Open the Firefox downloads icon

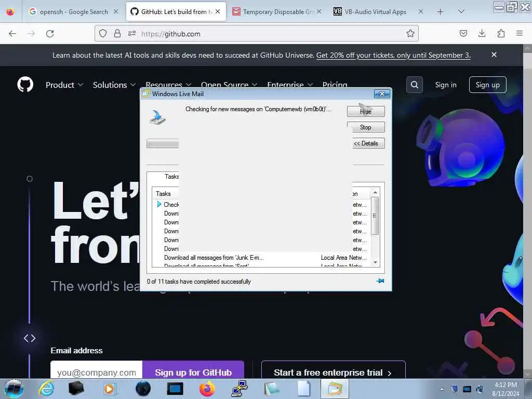click(x=482, y=33)
